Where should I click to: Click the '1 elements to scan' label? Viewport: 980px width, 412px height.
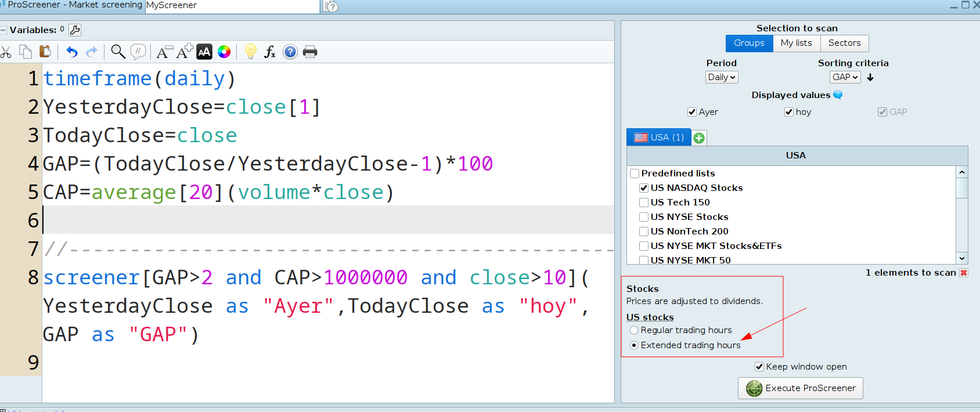pos(910,273)
